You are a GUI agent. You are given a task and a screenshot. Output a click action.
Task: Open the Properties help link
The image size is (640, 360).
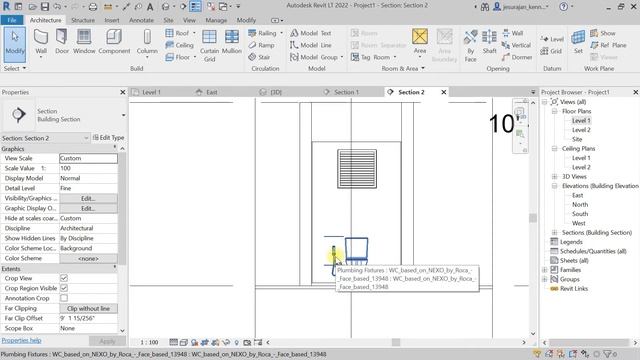click(21, 340)
